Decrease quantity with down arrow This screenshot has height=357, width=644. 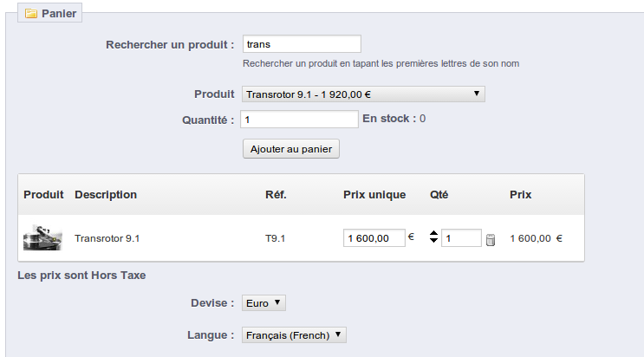coord(433,240)
